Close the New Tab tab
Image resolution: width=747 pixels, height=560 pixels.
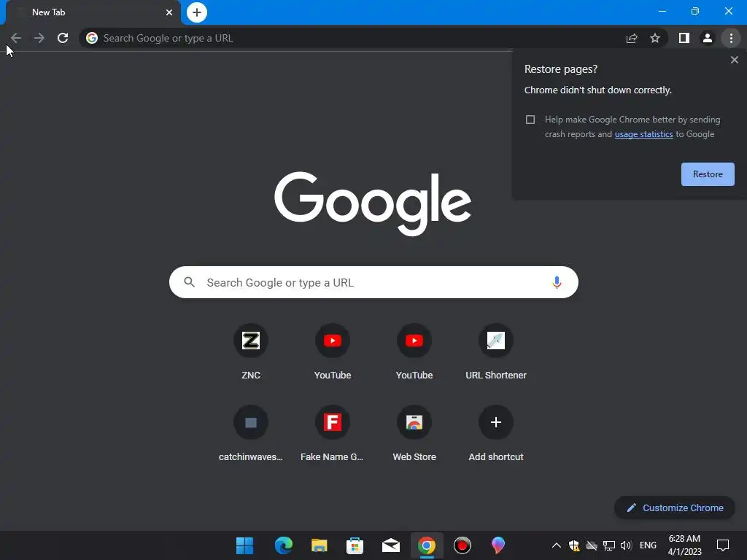pyautogui.click(x=169, y=12)
